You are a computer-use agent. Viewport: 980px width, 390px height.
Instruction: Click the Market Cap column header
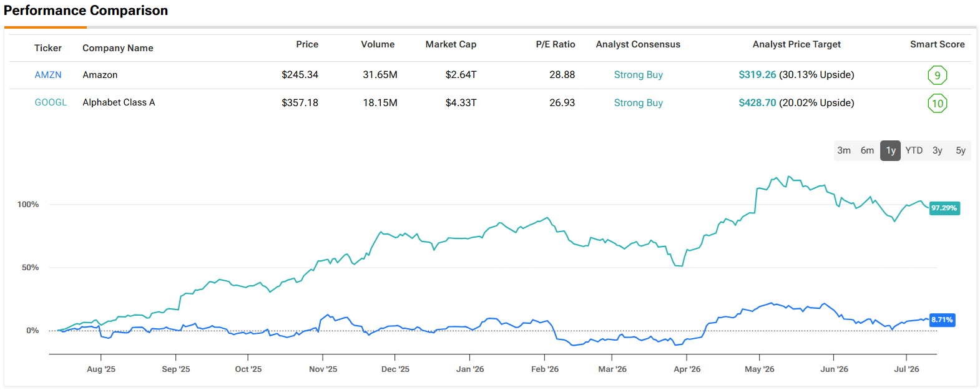pyautogui.click(x=451, y=44)
